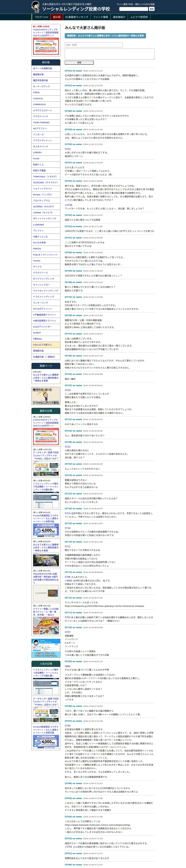Open maneo board link
Screen dimensions: 186x868
pos(46,261)
